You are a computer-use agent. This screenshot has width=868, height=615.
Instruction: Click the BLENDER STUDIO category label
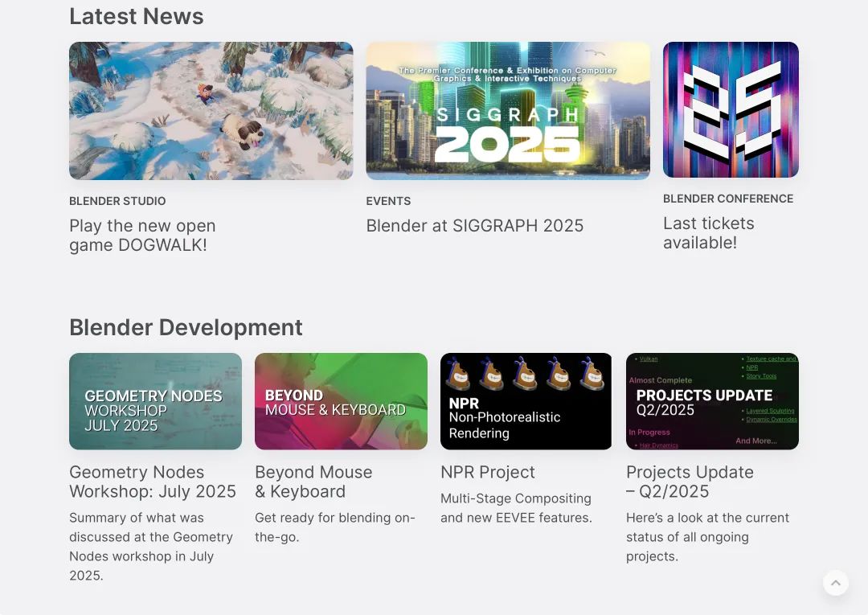tap(117, 201)
